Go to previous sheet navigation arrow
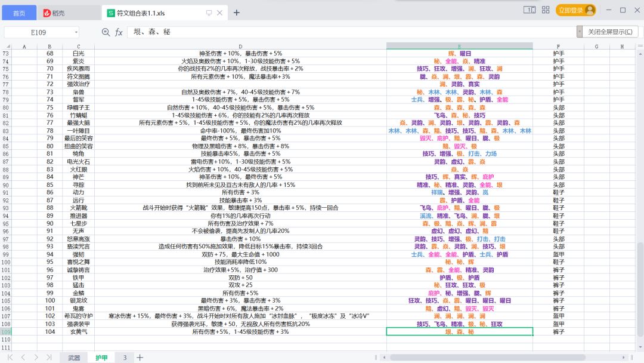Image resolution: width=644 pixels, height=363 pixels. pos(23,357)
